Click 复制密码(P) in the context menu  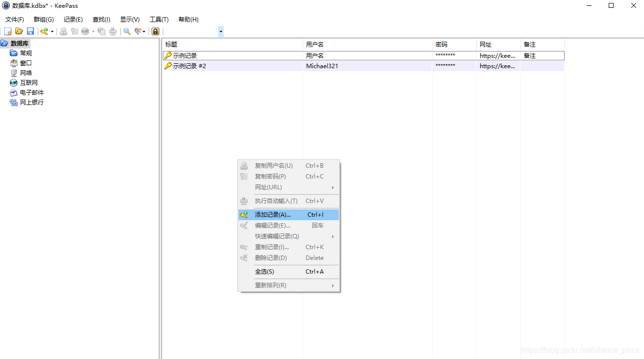(288, 177)
